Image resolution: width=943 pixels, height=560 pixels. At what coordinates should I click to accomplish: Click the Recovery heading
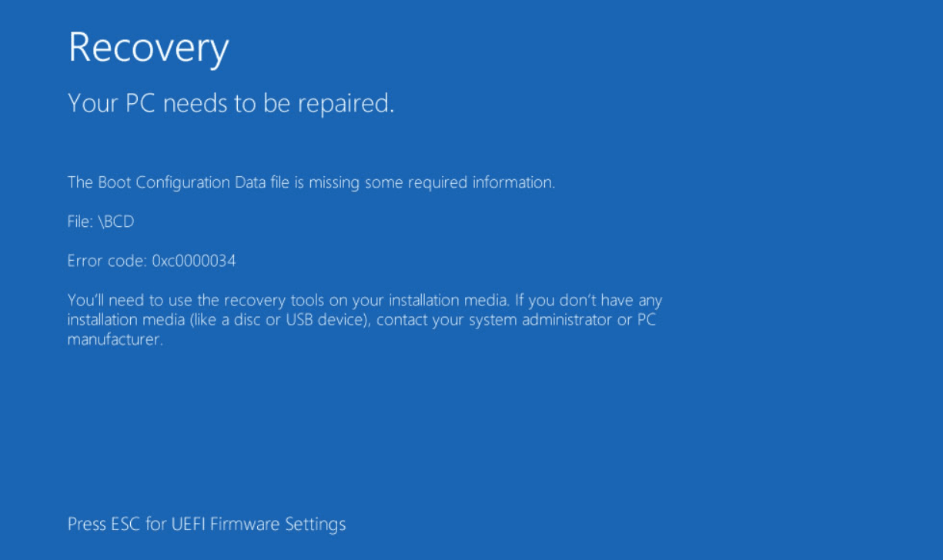149,48
